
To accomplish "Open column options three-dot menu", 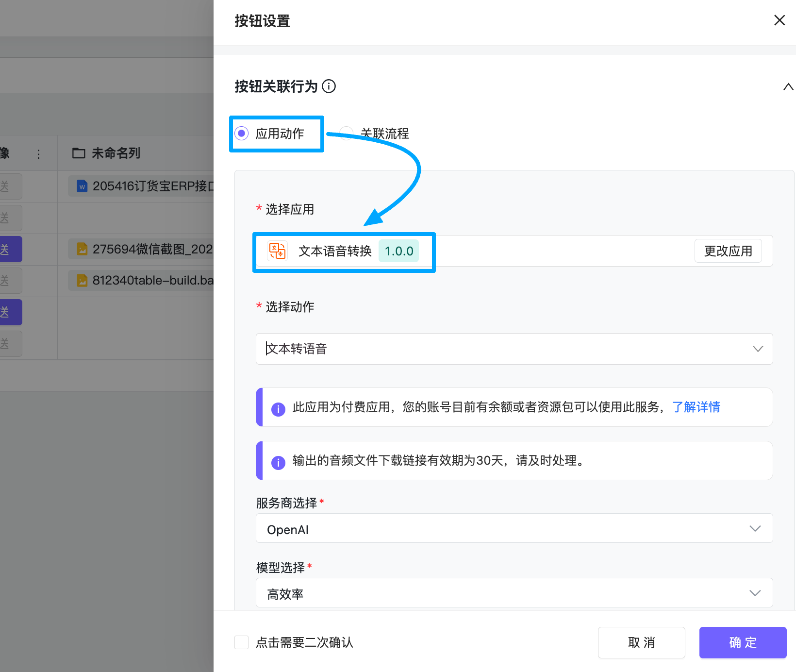I will pos(39,154).
